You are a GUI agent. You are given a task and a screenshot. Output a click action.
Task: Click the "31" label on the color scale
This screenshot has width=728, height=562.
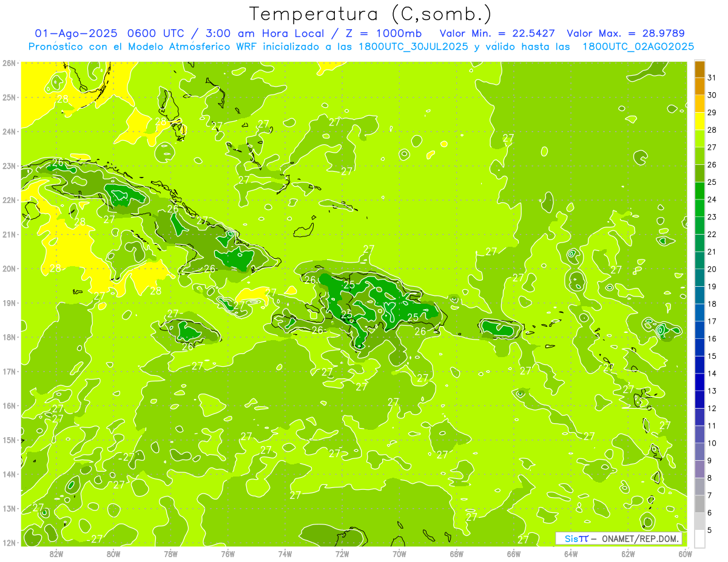[712, 78]
